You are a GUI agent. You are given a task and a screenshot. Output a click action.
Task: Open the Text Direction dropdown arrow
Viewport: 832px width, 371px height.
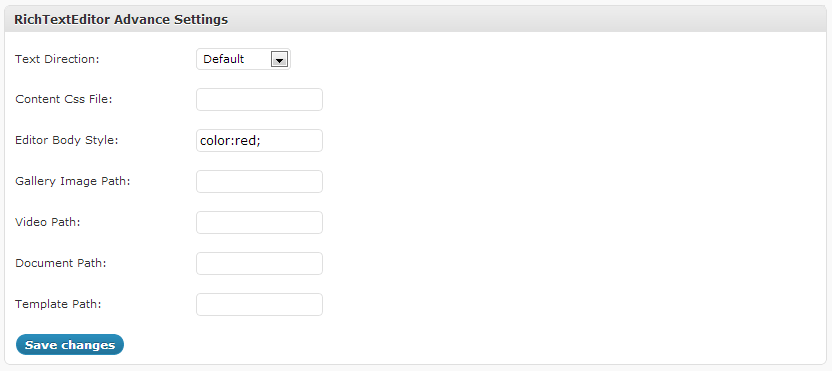pos(279,59)
